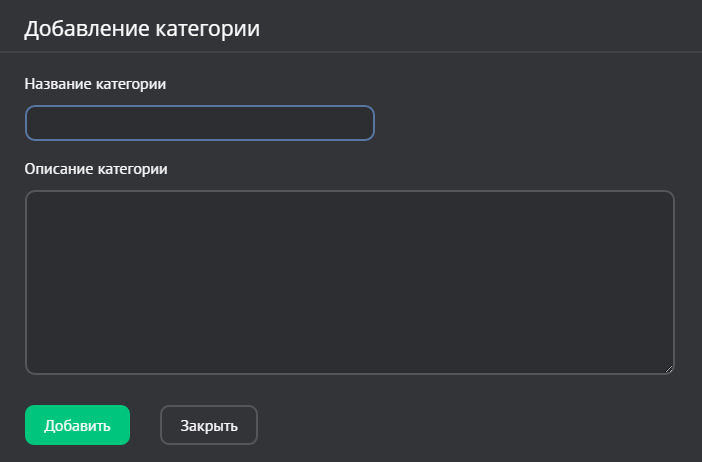Add the new category via Добавить
This screenshot has height=462, width=702.
pyautogui.click(x=77, y=425)
